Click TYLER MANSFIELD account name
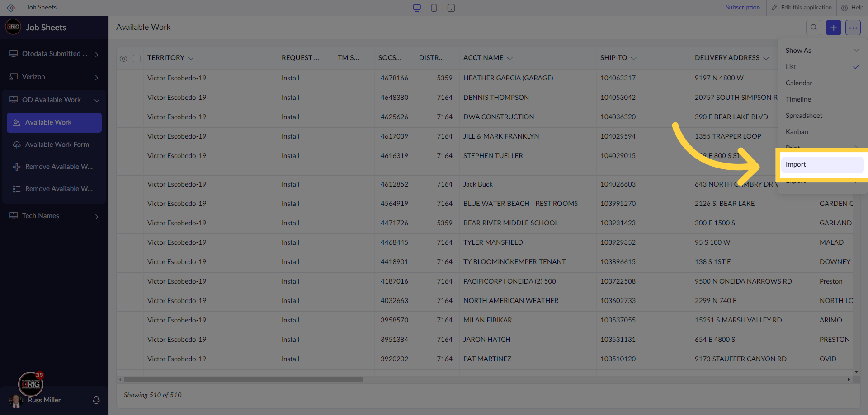The width and height of the screenshot is (868, 415). [493, 242]
